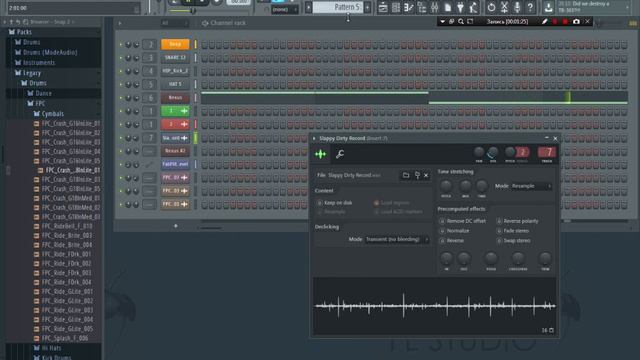Click the project page icon in toolbar
Image resolution: width=640 pixels, height=360 pixels.
point(448,7)
